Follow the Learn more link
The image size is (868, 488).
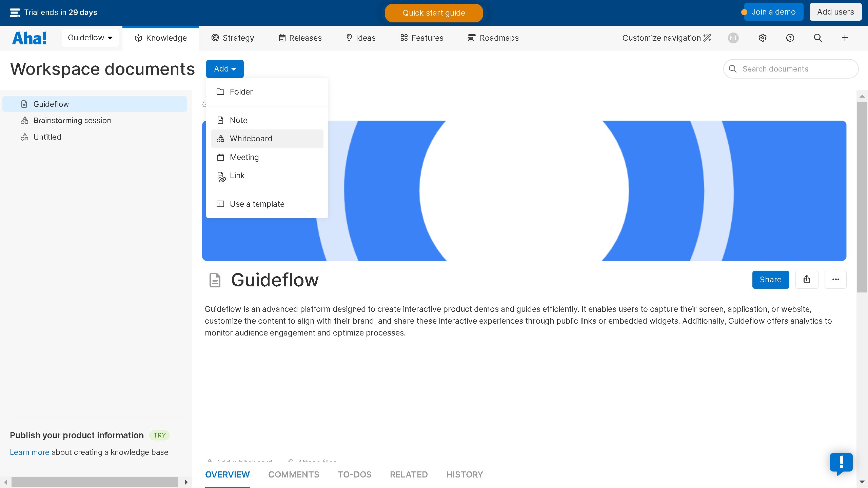pos(29,452)
